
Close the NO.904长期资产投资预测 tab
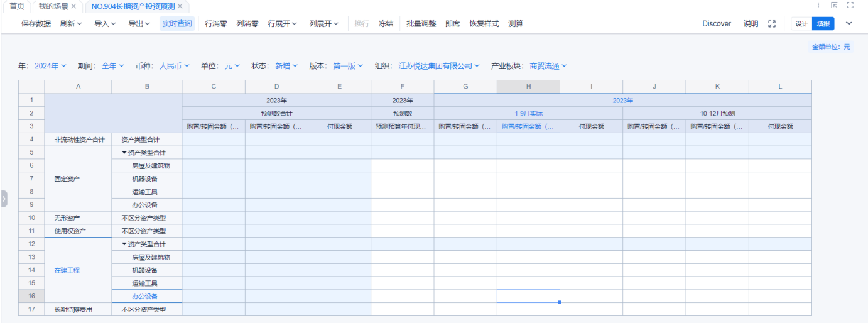click(x=180, y=6)
